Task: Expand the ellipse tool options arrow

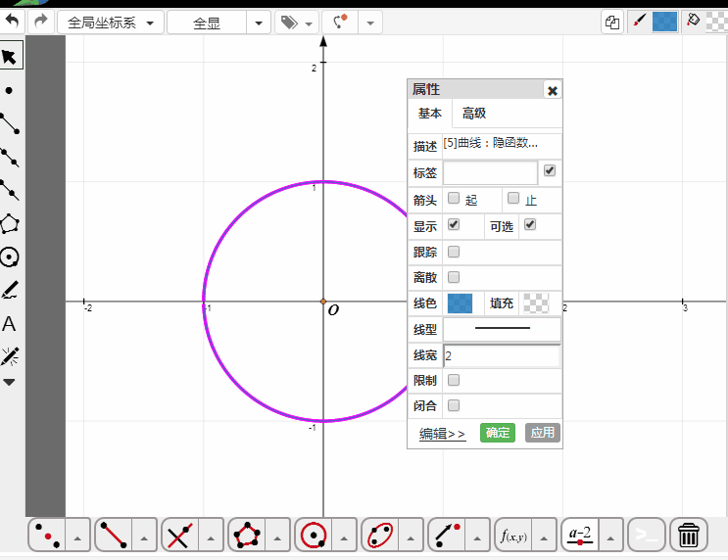Action: click(x=411, y=538)
